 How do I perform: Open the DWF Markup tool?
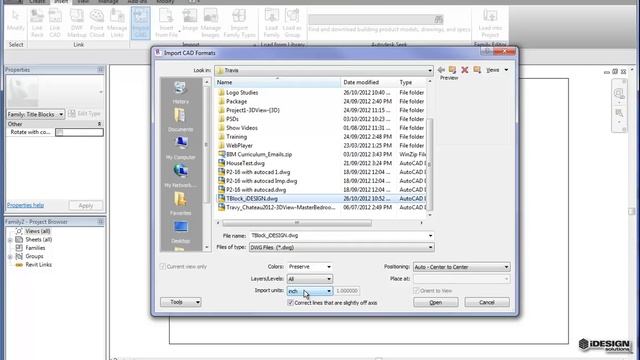tap(77, 23)
